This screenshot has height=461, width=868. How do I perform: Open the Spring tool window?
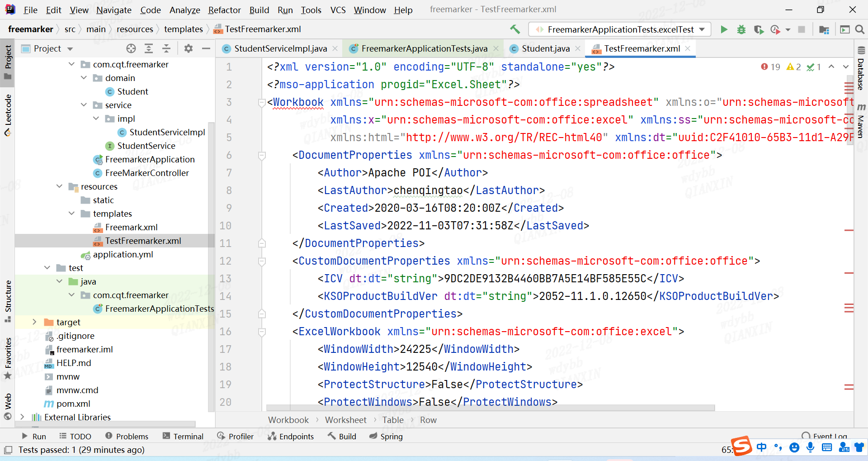click(386, 437)
